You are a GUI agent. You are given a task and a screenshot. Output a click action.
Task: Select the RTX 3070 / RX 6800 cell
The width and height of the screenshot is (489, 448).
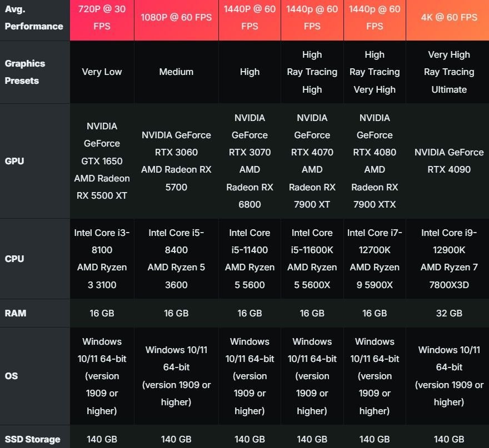click(x=250, y=161)
